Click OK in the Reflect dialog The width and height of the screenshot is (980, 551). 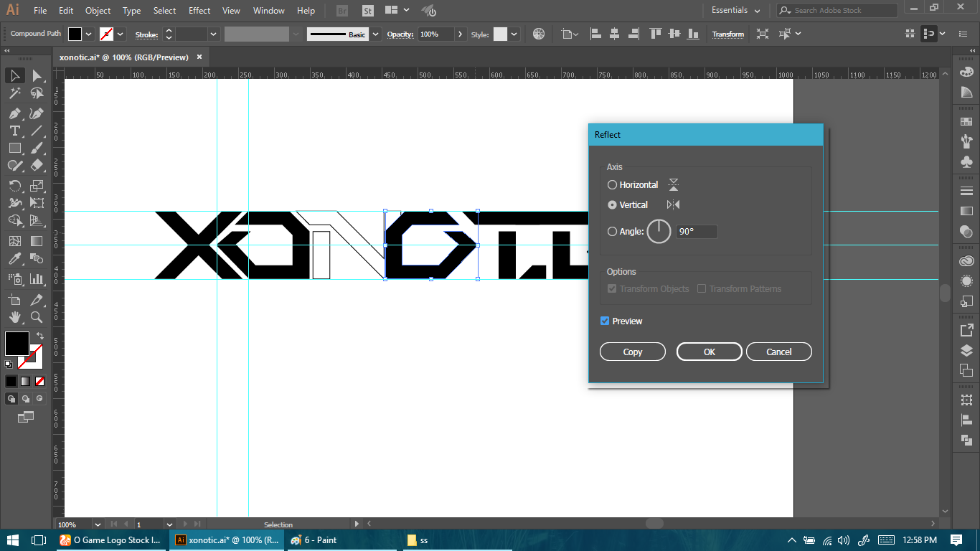pos(710,352)
